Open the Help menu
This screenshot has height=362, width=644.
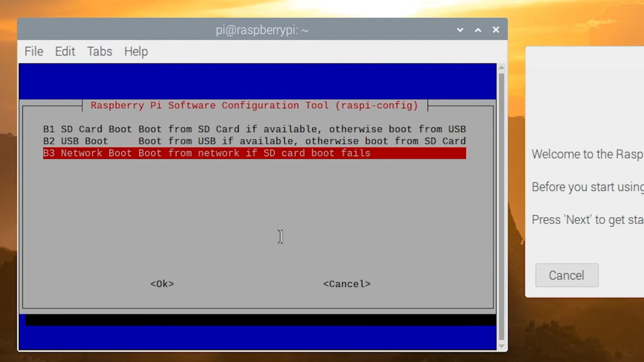tap(136, 51)
